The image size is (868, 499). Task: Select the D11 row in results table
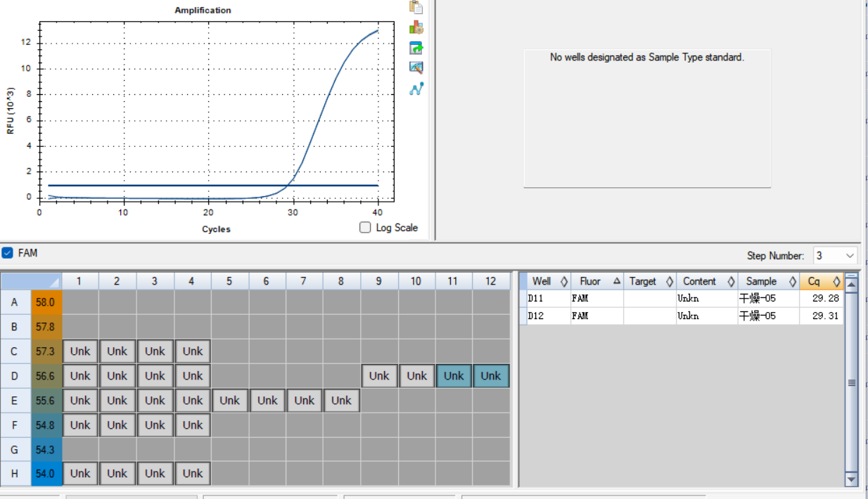pyautogui.click(x=681, y=299)
